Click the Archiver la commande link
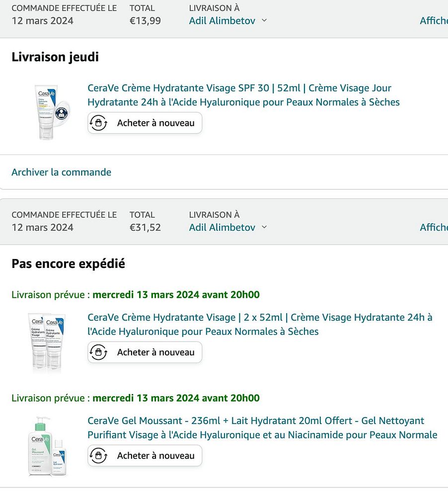448x497 pixels. [62, 172]
